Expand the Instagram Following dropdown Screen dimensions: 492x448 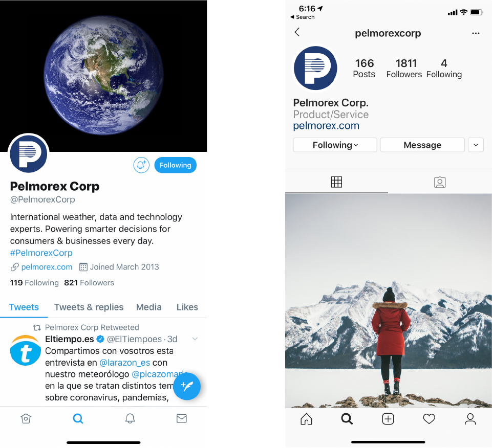coord(335,145)
